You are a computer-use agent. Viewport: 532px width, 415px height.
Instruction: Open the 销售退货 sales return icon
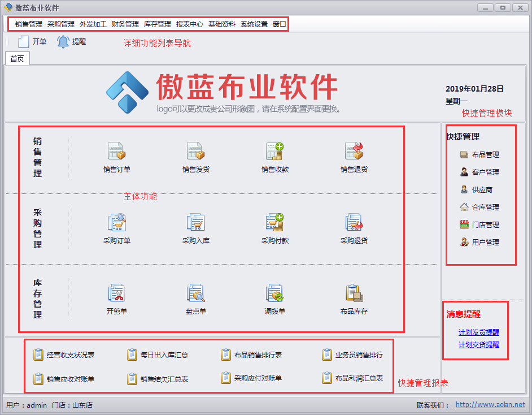[x=354, y=151]
